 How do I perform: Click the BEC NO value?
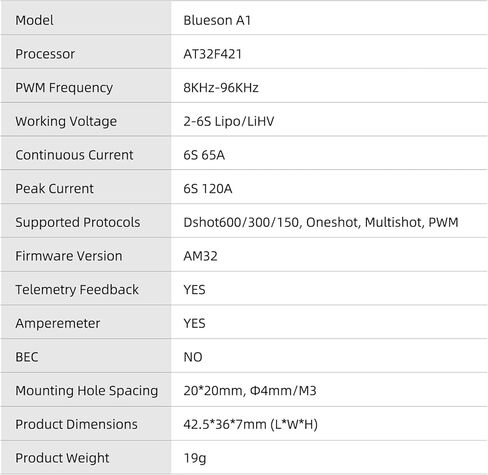(x=193, y=357)
